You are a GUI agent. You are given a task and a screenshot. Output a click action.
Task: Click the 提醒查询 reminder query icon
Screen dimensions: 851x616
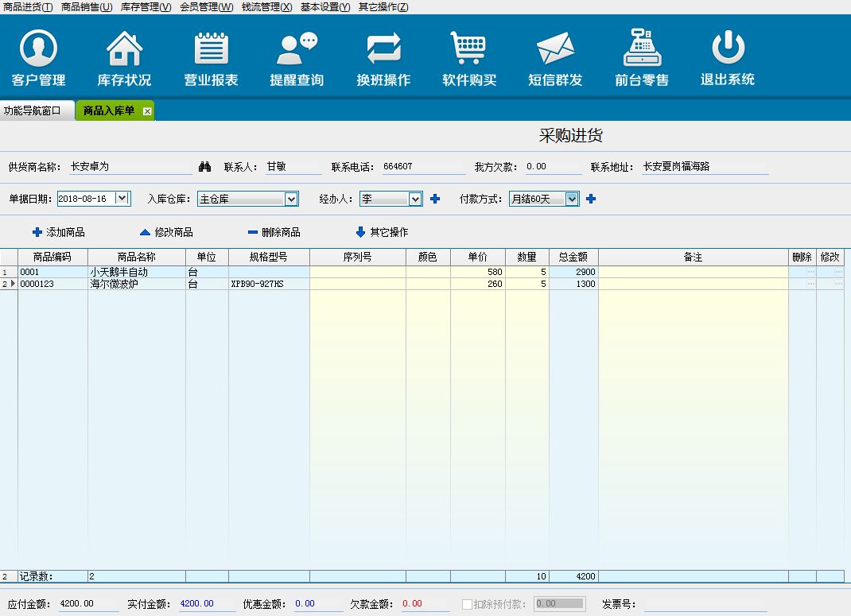click(297, 49)
